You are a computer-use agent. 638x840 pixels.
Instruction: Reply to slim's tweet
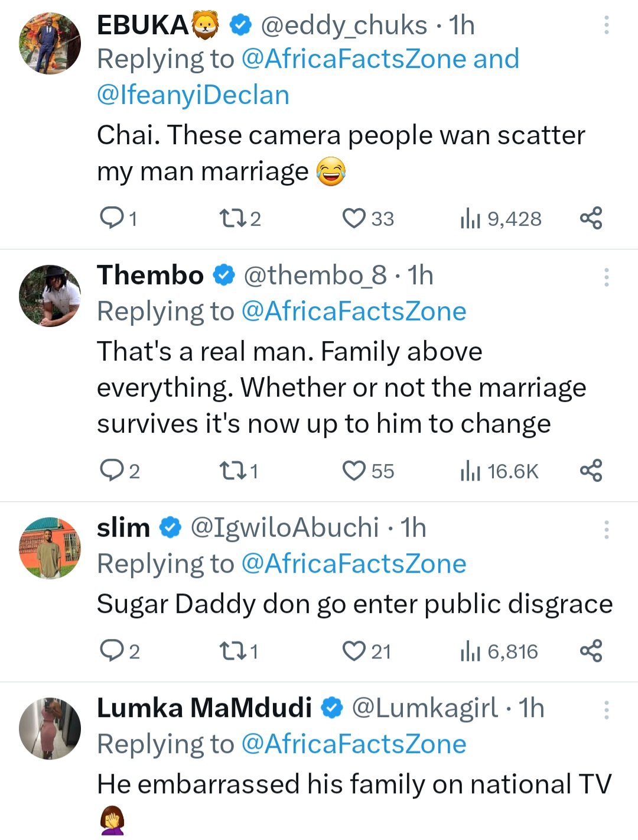111,651
